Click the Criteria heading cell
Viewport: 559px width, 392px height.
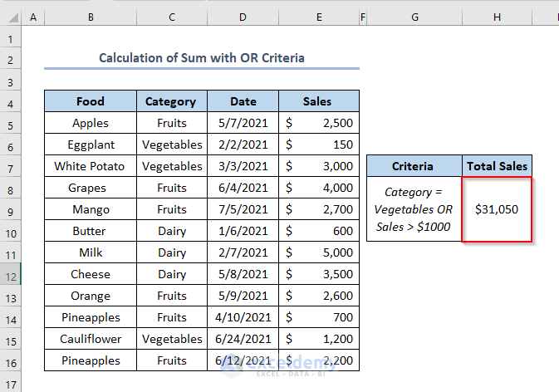414,166
